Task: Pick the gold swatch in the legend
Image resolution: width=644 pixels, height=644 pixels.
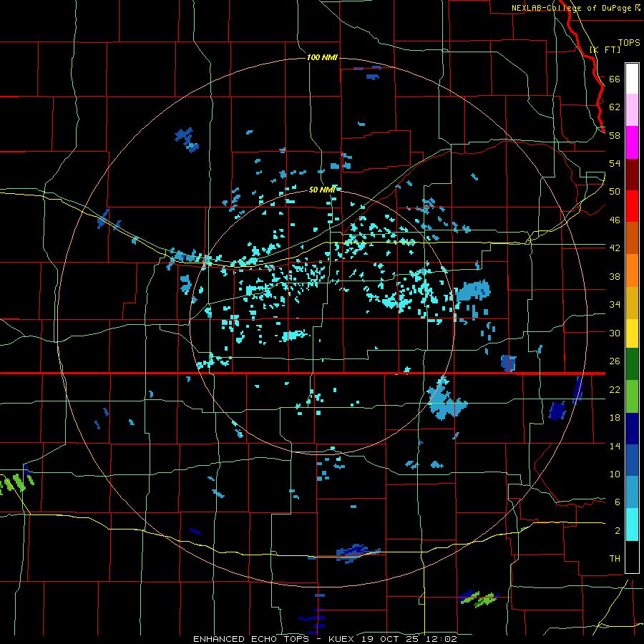Action: tap(632, 303)
